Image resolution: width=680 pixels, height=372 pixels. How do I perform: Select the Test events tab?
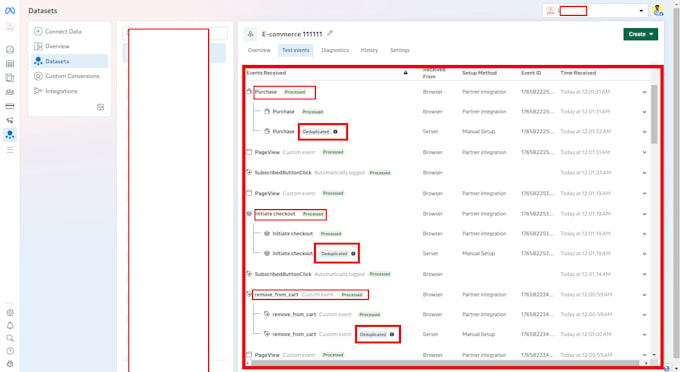coord(296,50)
